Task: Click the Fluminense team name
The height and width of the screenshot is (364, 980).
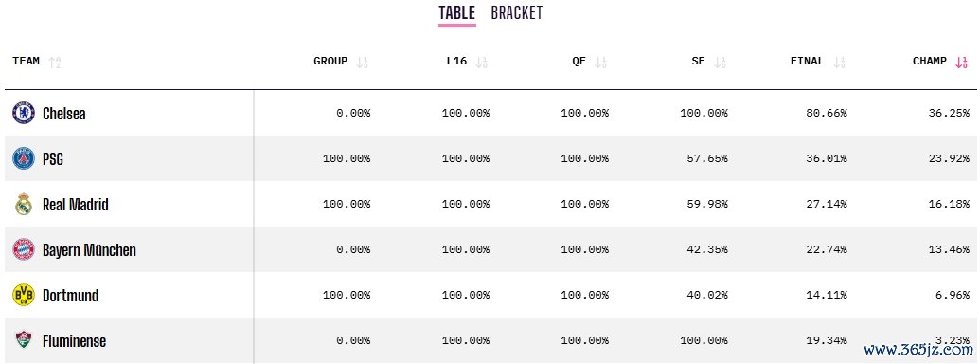Action: 75,341
